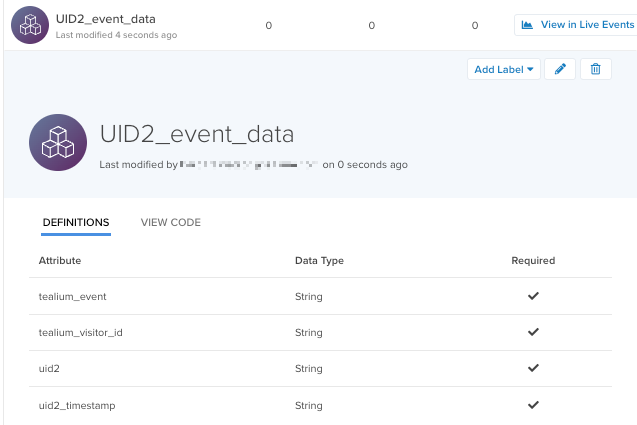This screenshot has height=425, width=637.
Task: Select the tealium_event attribute name
Action: [73, 296]
